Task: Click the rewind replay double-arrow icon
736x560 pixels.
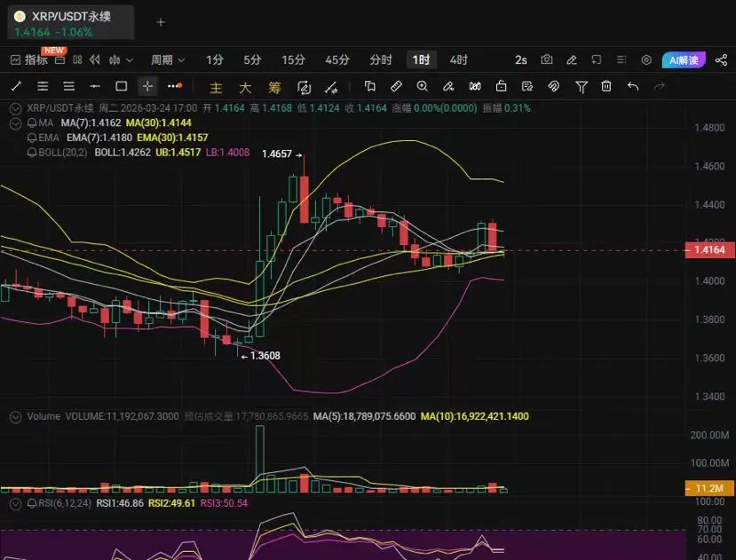Action: coord(95,60)
